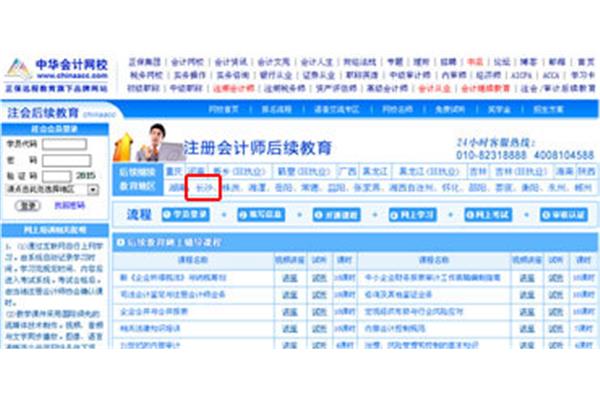Choose the 黑龙江 region, not the 非执业 one
Image resolution: width=600 pixels, height=400 pixels.
(375, 171)
